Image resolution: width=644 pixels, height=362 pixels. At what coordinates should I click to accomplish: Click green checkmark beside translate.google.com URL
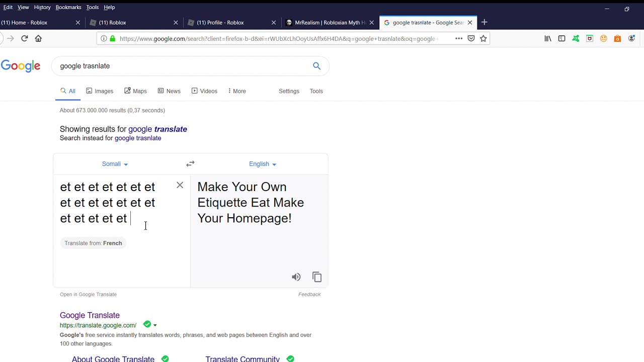coord(147,324)
